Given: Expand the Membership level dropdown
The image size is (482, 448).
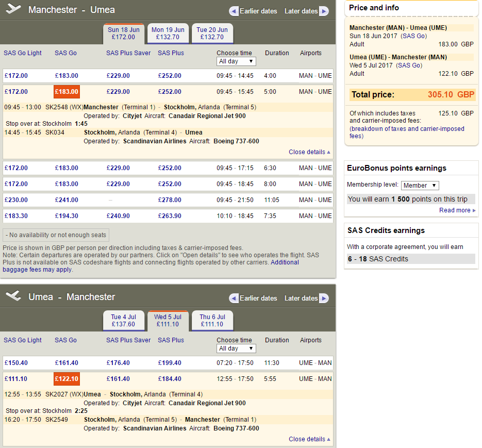Looking at the screenshot, I should (x=420, y=186).
